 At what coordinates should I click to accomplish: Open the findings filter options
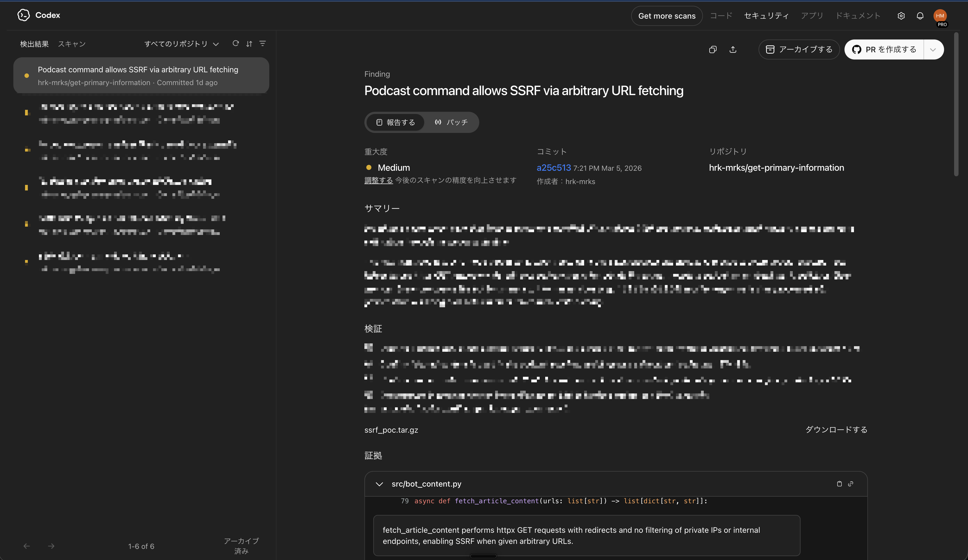[x=263, y=43]
